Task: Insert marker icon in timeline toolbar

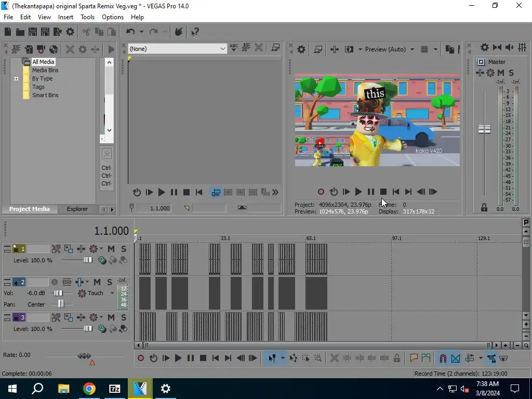Action: (x=414, y=358)
